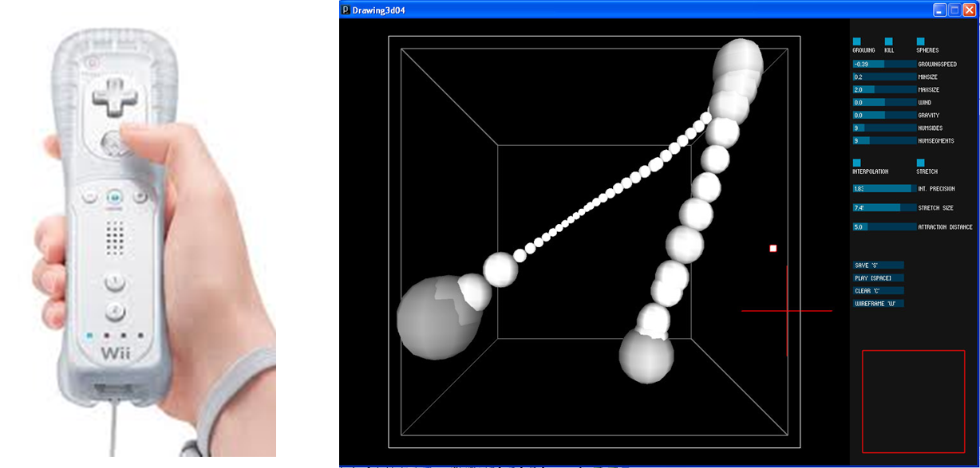Viewport: 980px width, 468px height.
Task: Click the GROWINGSPEED label
Action: coord(937,64)
